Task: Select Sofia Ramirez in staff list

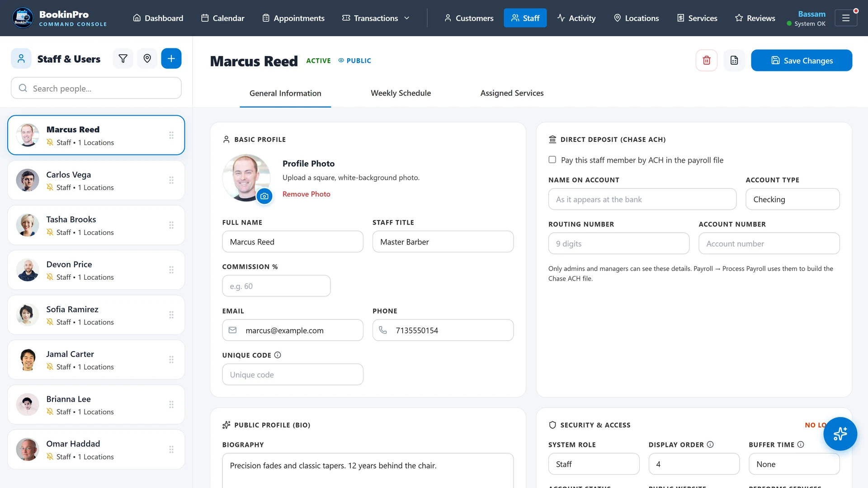Action: point(96,315)
